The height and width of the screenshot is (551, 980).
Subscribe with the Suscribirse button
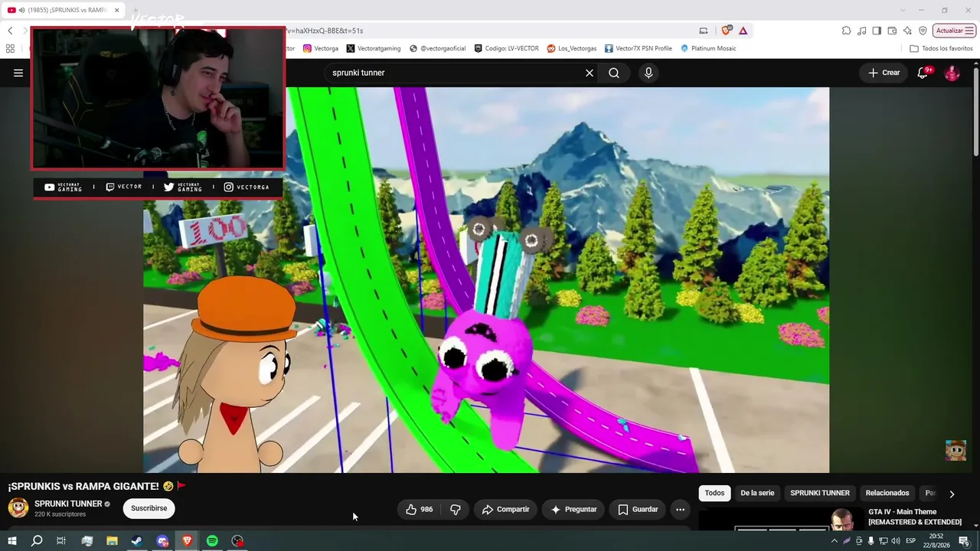[149, 508]
